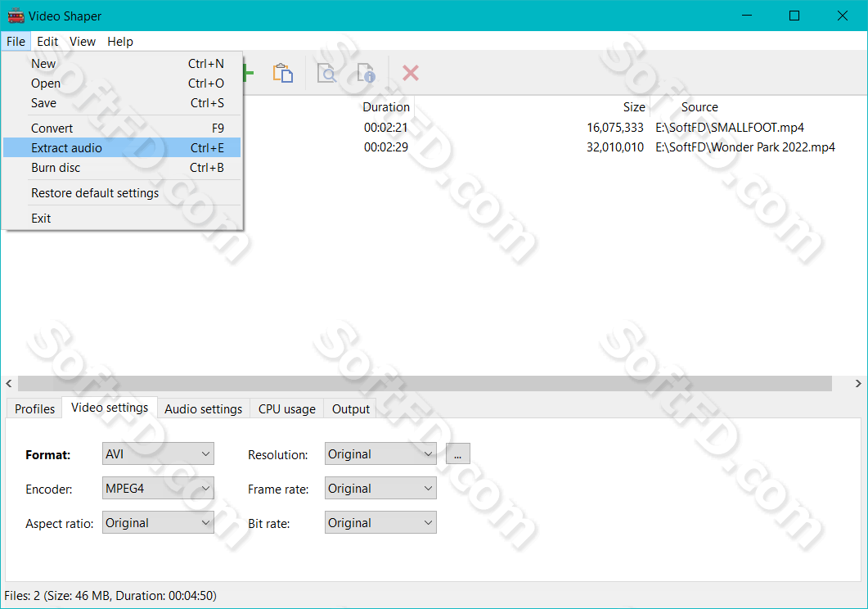This screenshot has height=609, width=868.
Task: Minimize the Video Shaper window
Action: click(x=747, y=16)
